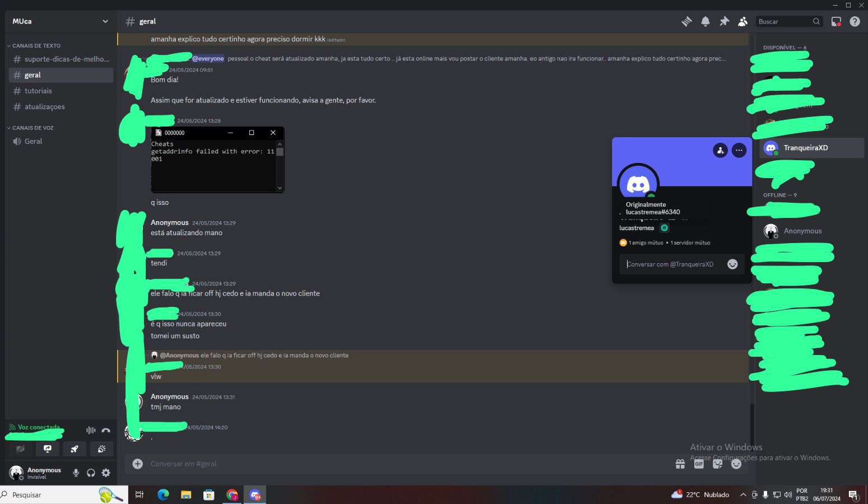The image size is (868, 504).
Task: Open Discord help icon
Action: 855,21
